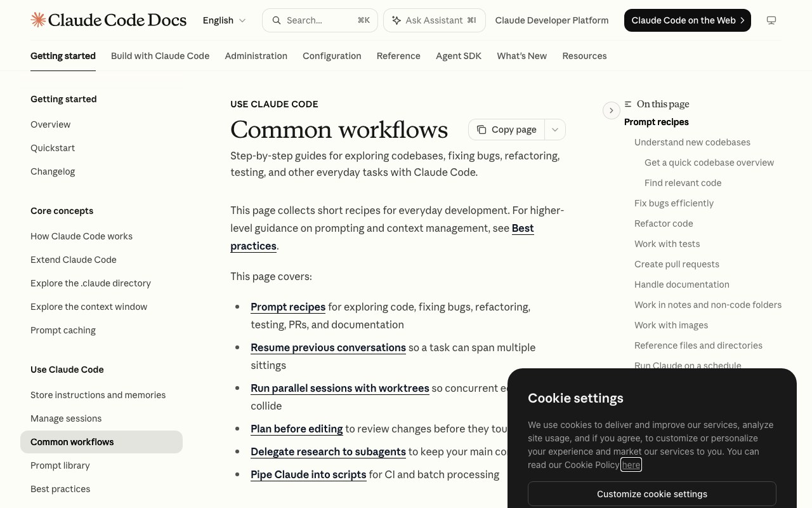Open Delegate research to subagents link
The image size is (812, 508).
[328, 451]
